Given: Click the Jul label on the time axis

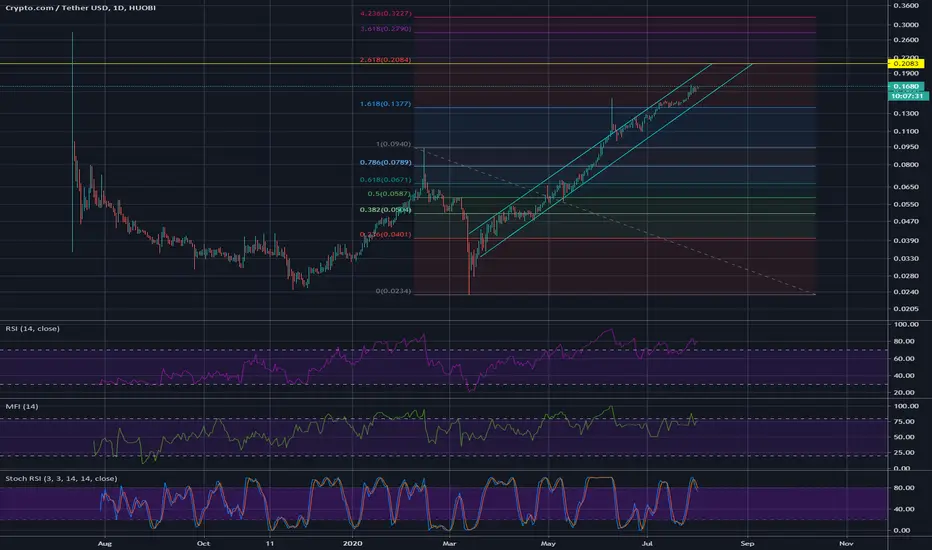Looking at the screenshot, I should pos(647,543).
